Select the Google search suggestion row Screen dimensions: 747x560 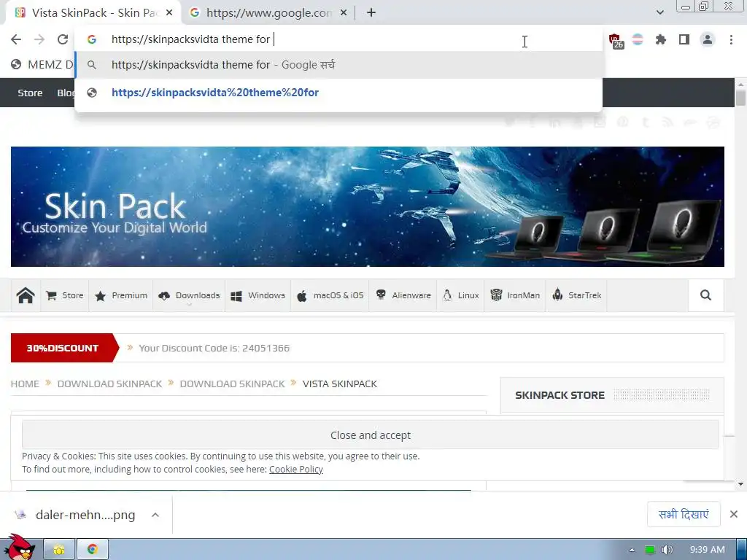pos(338,65)
